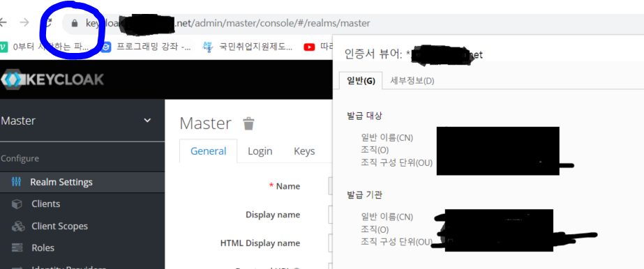Switch to the Login tab

(260, 151)
